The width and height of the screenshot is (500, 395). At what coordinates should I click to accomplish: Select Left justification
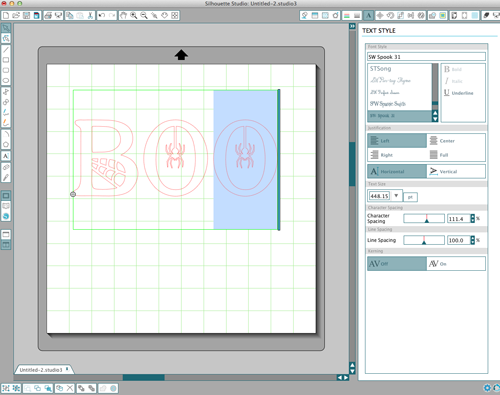pyautogui.click(x=397, y=141)
